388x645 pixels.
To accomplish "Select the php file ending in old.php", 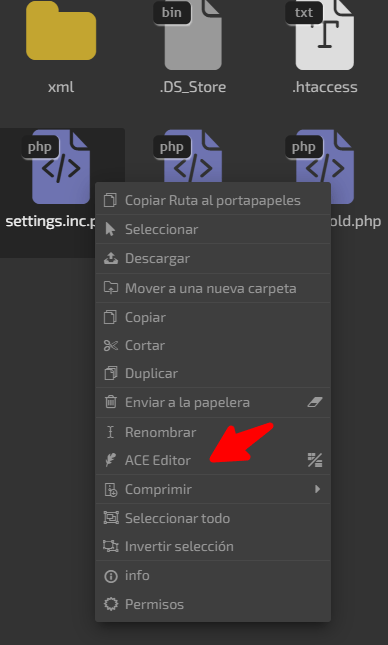I will click(x=325, y=156).
